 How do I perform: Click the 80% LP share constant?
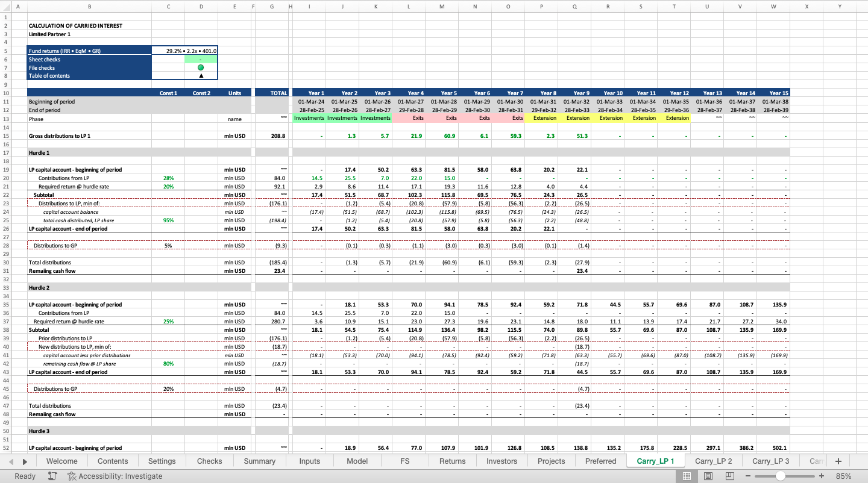coord(168,364)
